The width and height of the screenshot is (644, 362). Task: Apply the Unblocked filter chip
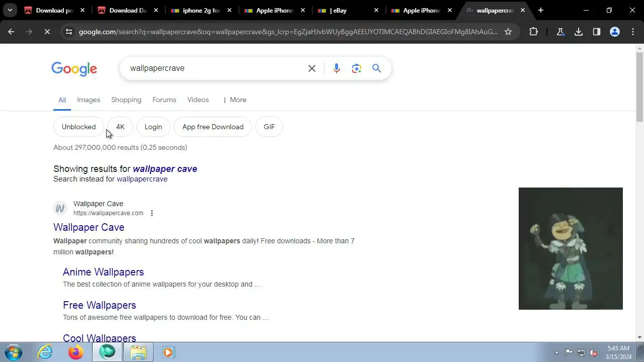point(78,127)
